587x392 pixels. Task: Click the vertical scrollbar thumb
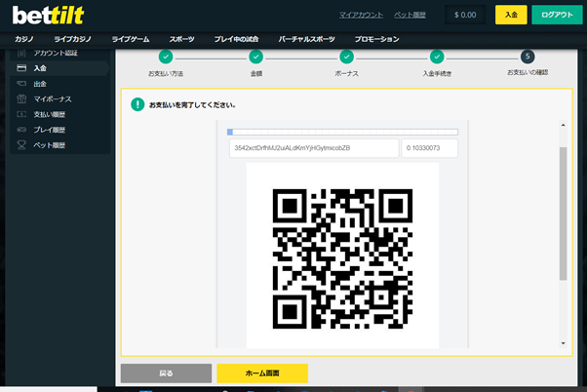(563, 214)
